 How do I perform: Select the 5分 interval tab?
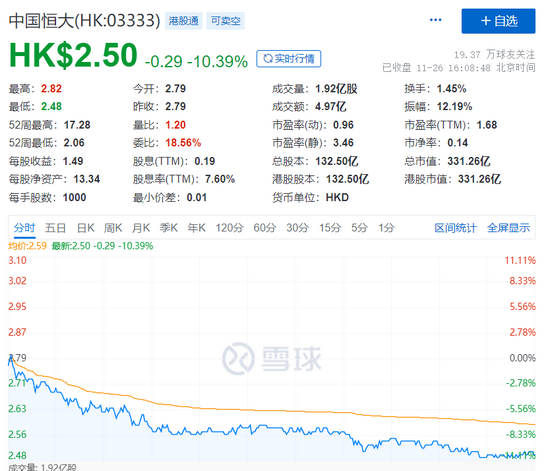[x=360, y=228]
